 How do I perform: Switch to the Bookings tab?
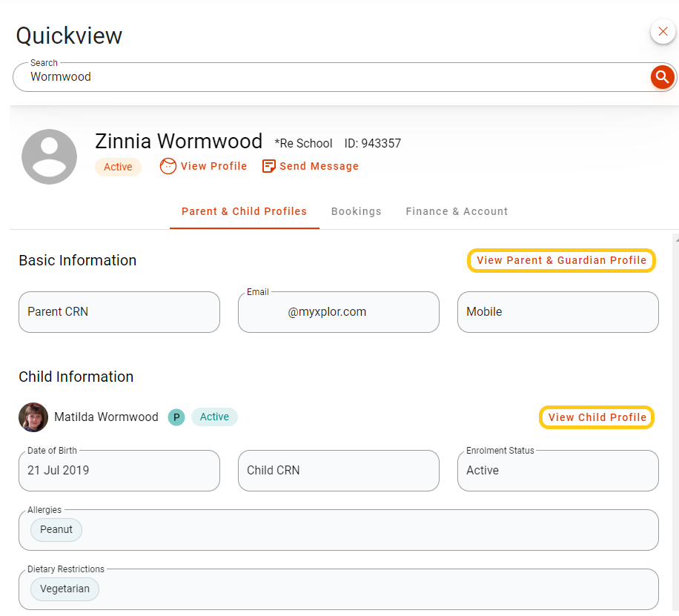tap(356, 211)
